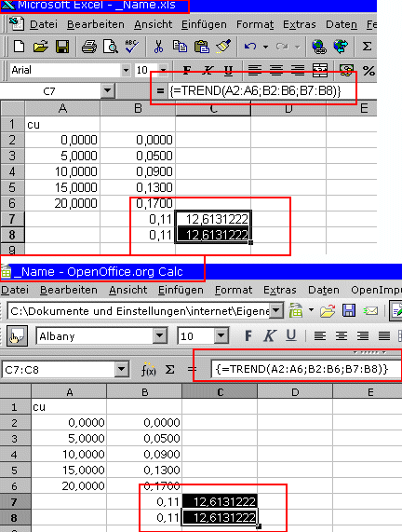Click the Calc formula input line
402x532 pixels.
coord(305,369)
